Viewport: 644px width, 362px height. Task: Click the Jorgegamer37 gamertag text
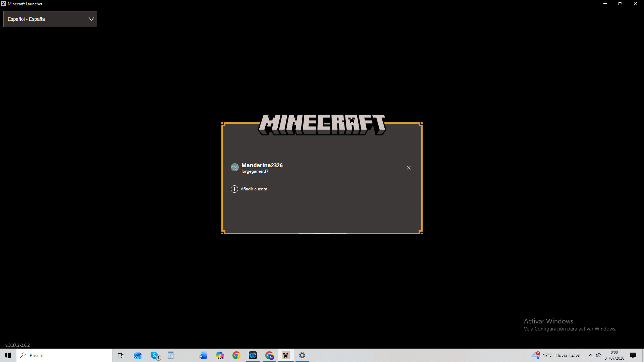(x=255, y=171)
